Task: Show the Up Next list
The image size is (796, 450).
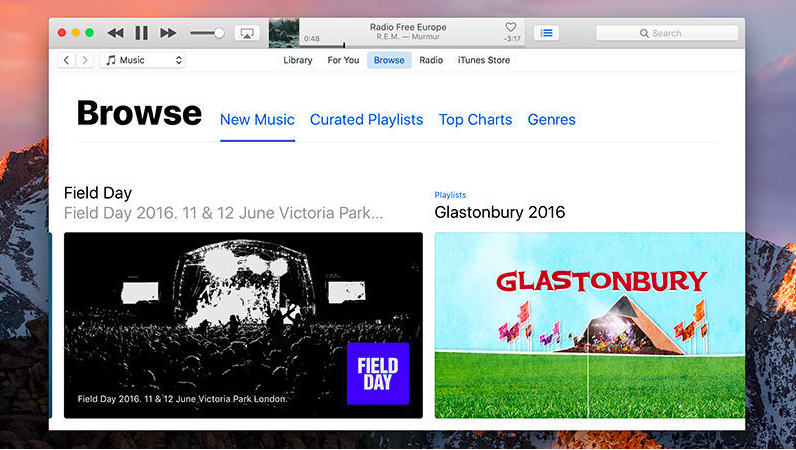Action: click(546, 33)
